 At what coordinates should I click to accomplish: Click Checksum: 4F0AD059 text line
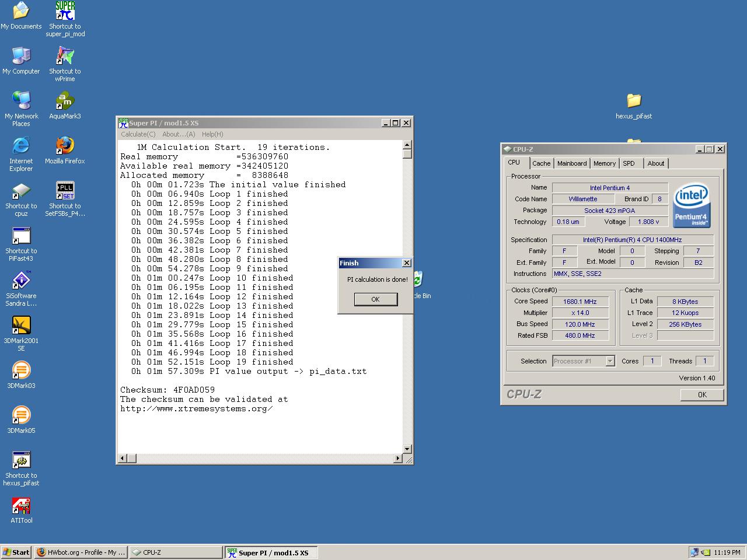click(167, 390)
